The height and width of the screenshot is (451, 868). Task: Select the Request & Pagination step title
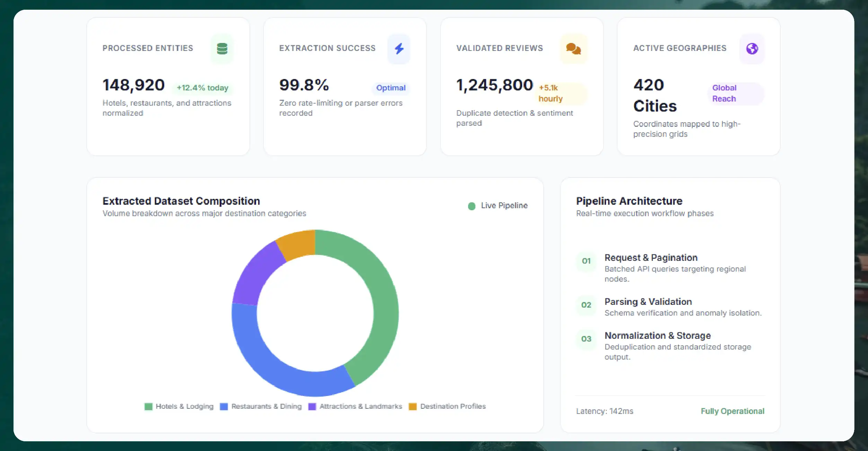pos(651,258)
